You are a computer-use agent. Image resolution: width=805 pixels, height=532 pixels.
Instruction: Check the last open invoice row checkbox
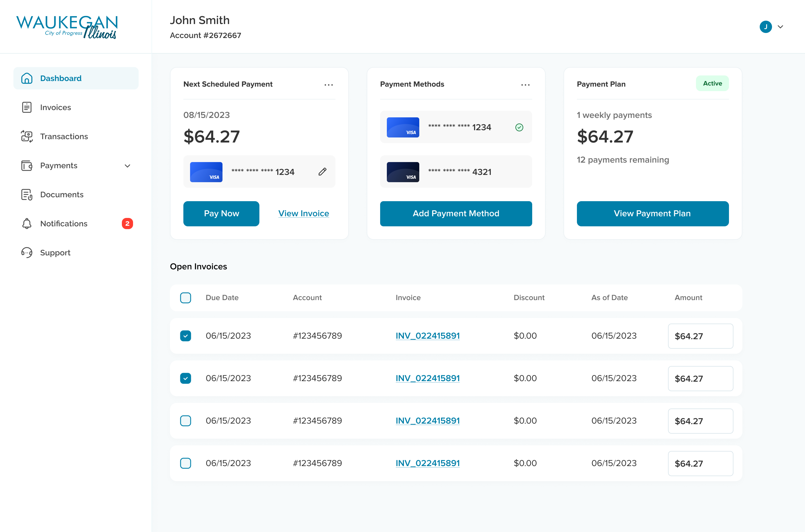pos(185,463)
